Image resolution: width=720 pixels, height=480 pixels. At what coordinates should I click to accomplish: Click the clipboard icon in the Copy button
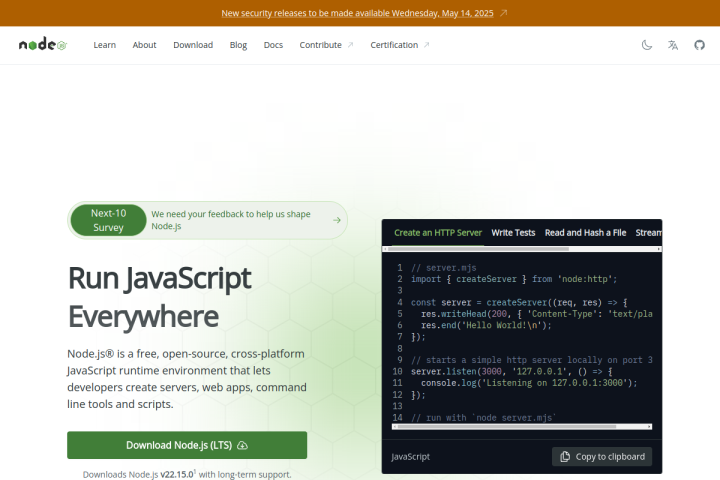pos(565,457)
